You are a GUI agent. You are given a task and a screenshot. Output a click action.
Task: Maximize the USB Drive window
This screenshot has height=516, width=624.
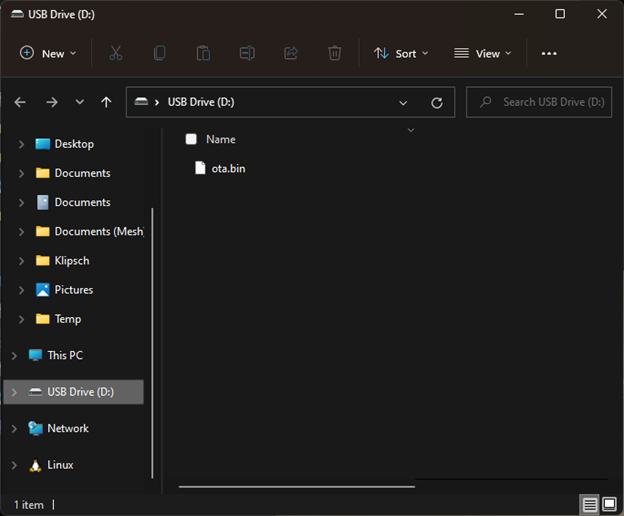[560, 14]
